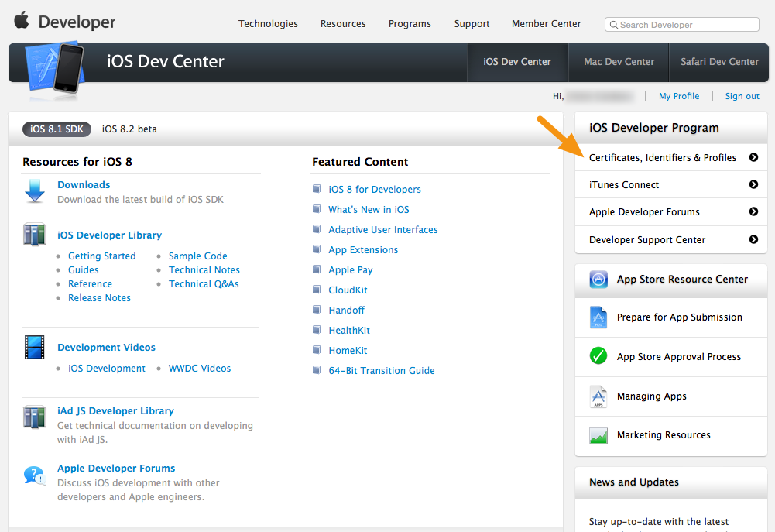This screenshot has width=775, height=532.
Task: Click the magnifier icon in search box
Action: 613,25
